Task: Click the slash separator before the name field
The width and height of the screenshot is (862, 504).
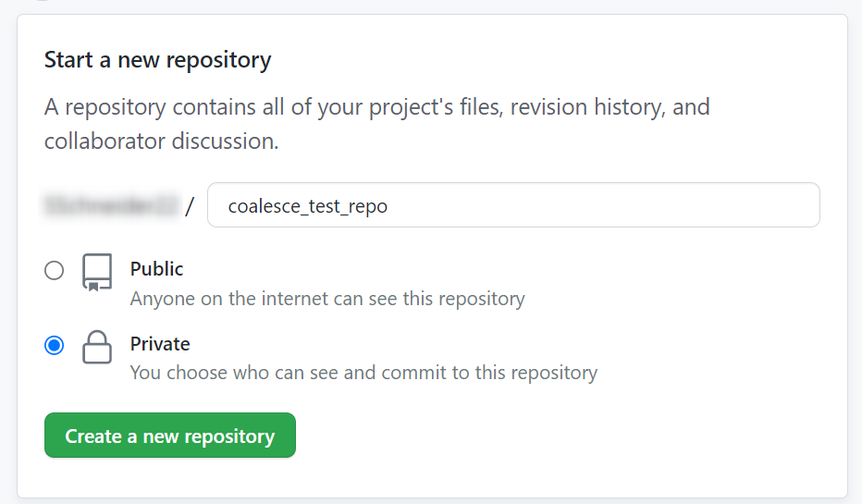Action: pyautogui.click(x=190, y=206)
